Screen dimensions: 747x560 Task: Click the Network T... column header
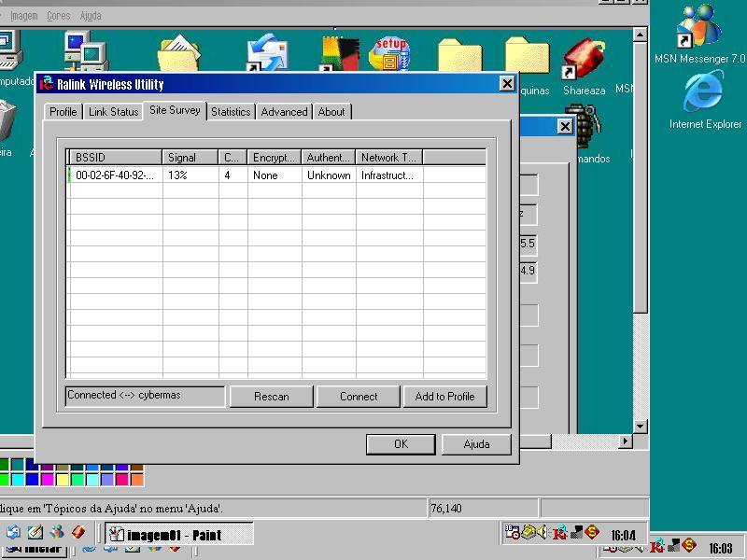[x=389, y=157]
